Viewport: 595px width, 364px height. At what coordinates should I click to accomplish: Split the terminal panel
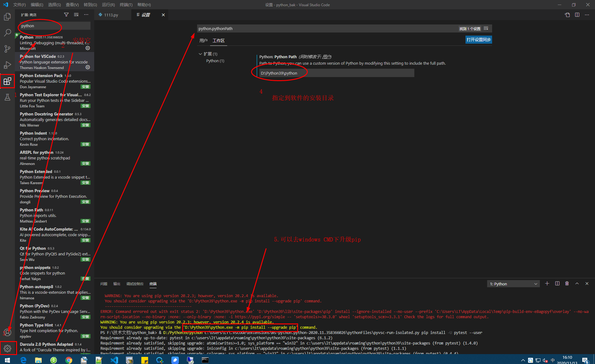click(557, 284)
